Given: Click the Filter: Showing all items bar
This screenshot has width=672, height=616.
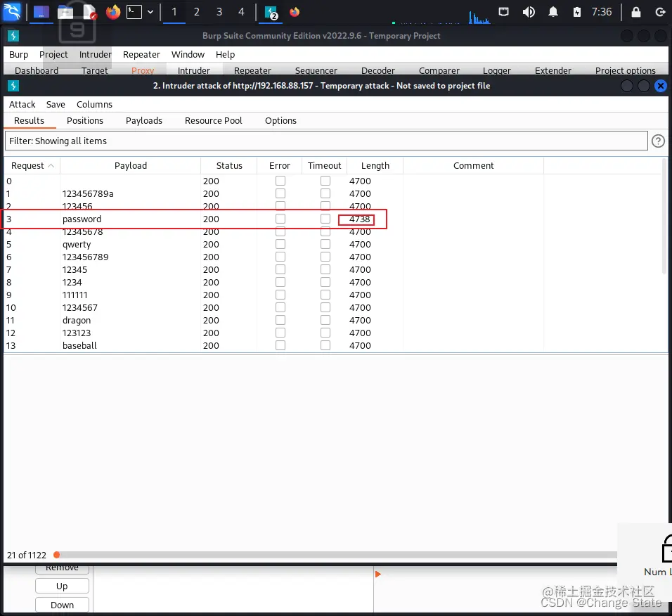Looking at the screenshot, I should (326, 141).
